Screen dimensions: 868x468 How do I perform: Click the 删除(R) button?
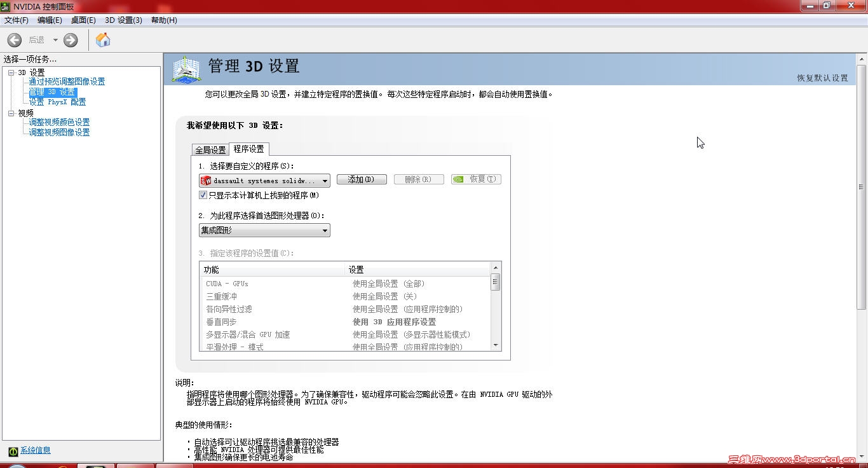(x=419, y=180)
